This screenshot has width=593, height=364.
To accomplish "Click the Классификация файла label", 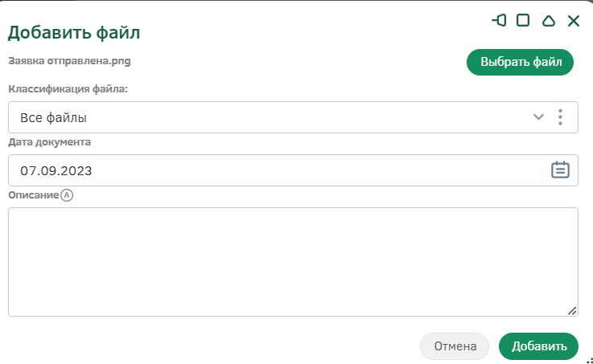I will (x=68, y=89).
